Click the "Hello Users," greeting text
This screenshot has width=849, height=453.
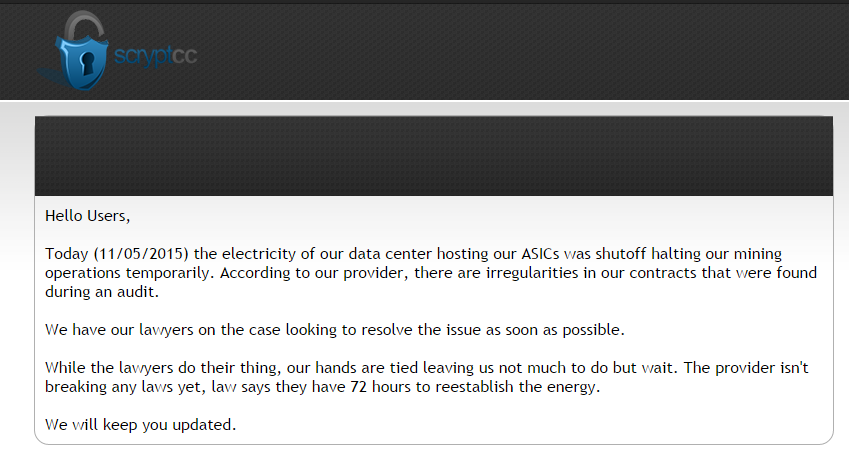tap(88, 216)
